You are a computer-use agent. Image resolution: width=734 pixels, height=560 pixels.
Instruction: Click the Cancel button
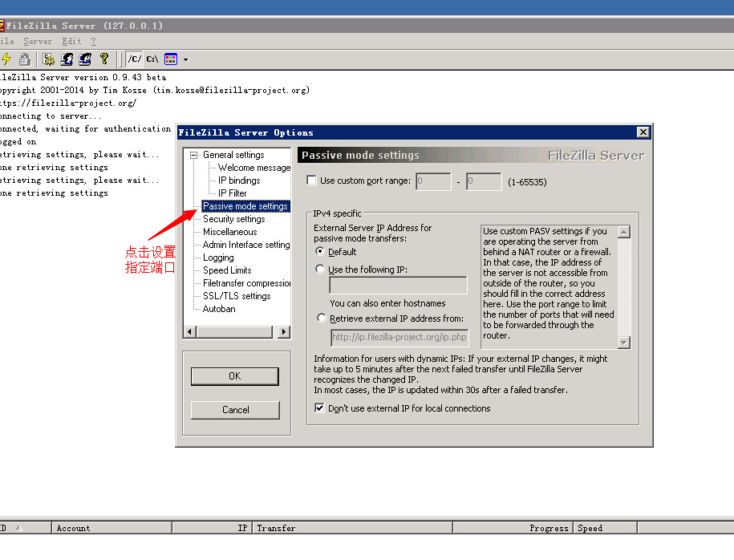pyautogui.click(x=236, y=410)
